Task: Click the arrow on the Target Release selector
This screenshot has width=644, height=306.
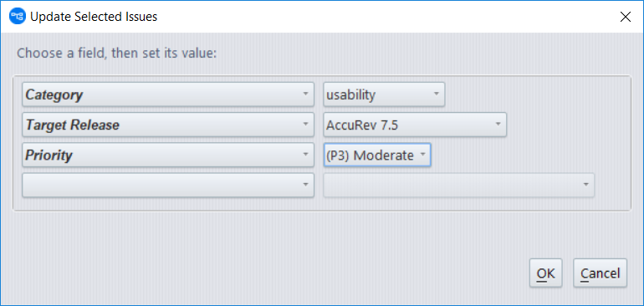Action: 305,124
